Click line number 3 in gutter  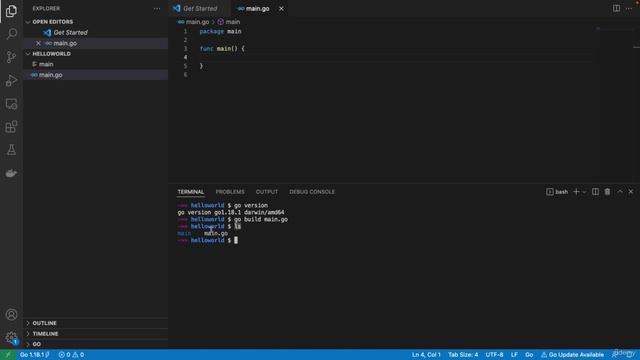(x=185, y=49)
